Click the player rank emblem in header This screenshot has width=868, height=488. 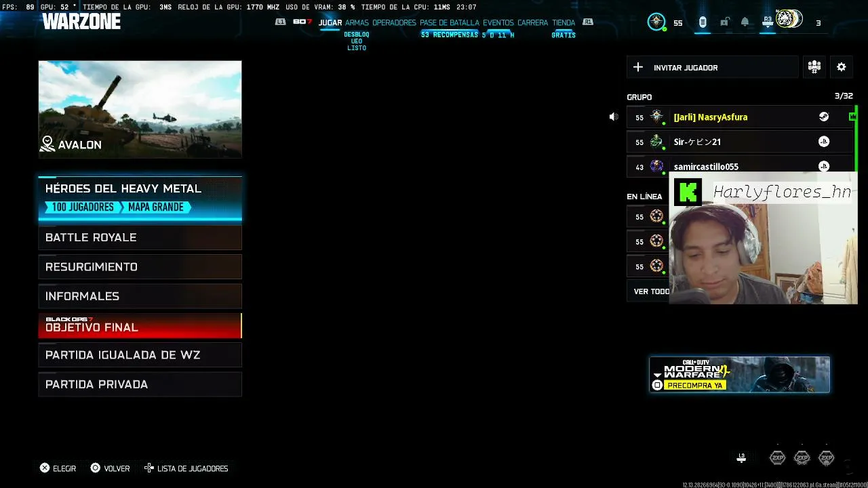click(656, 22)
